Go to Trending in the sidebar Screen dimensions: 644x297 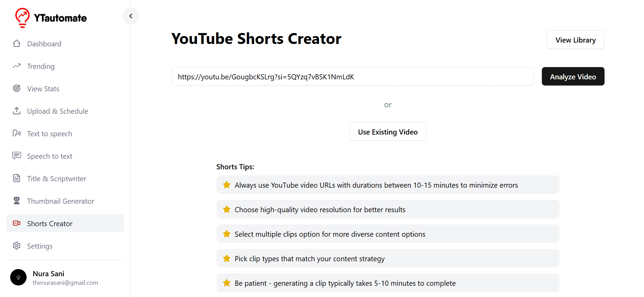(65, 66)
